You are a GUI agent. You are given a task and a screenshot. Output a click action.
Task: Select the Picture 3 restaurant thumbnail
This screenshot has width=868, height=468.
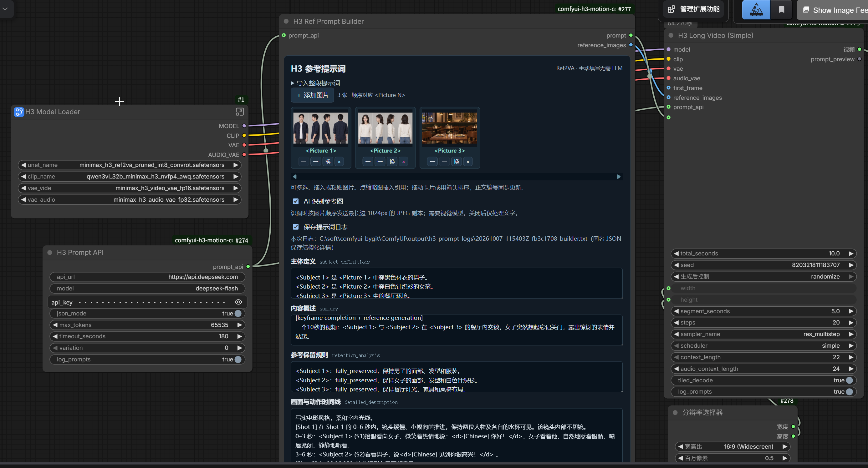pyautogui.click(x=450, y=128)
